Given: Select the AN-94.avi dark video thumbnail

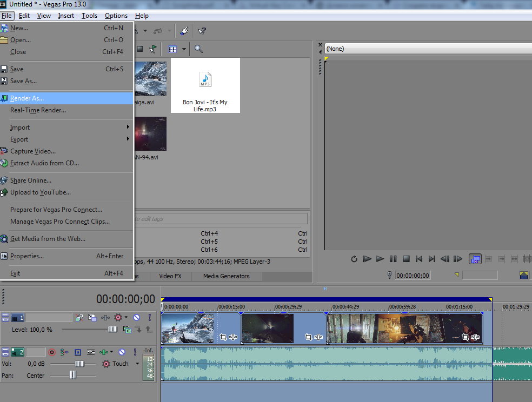Looking at the screenshot, I should point(150,134).
